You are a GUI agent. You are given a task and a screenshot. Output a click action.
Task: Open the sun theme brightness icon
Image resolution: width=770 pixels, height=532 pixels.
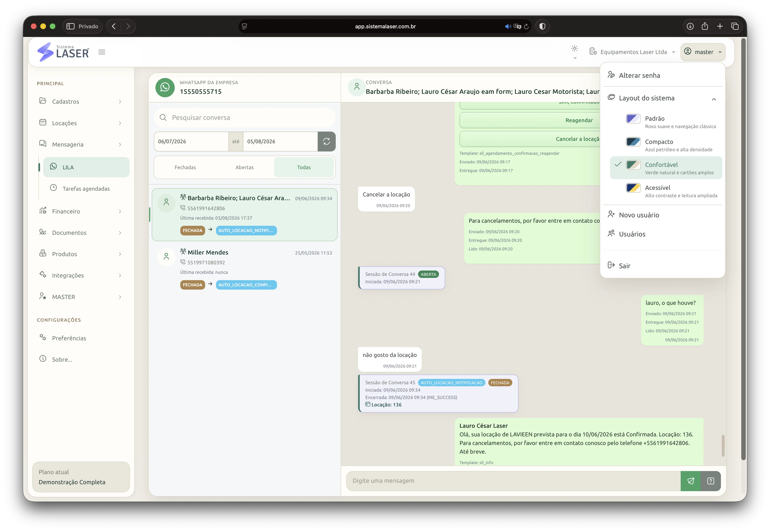574,48
